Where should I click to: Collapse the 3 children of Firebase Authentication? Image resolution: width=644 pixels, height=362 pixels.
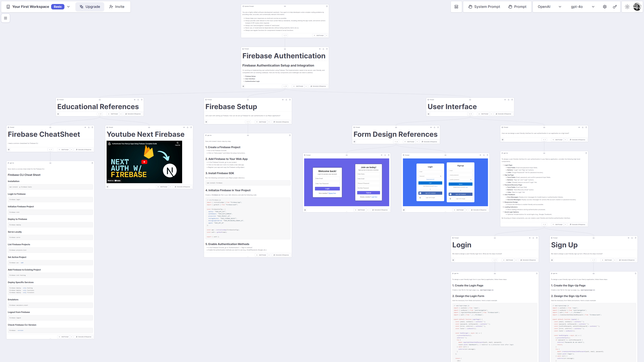click(285, 86)
